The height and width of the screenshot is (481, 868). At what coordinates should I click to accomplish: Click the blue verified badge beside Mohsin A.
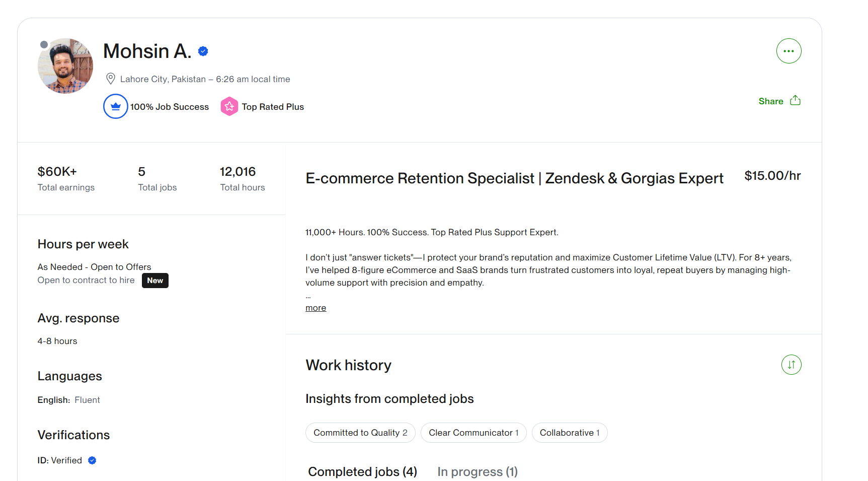[x=203, y=51]
